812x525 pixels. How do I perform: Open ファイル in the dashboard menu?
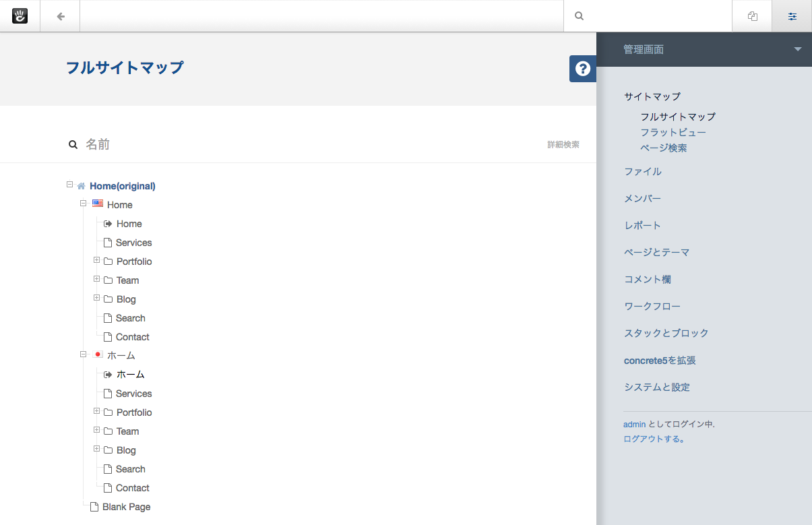tap(643, 171)
